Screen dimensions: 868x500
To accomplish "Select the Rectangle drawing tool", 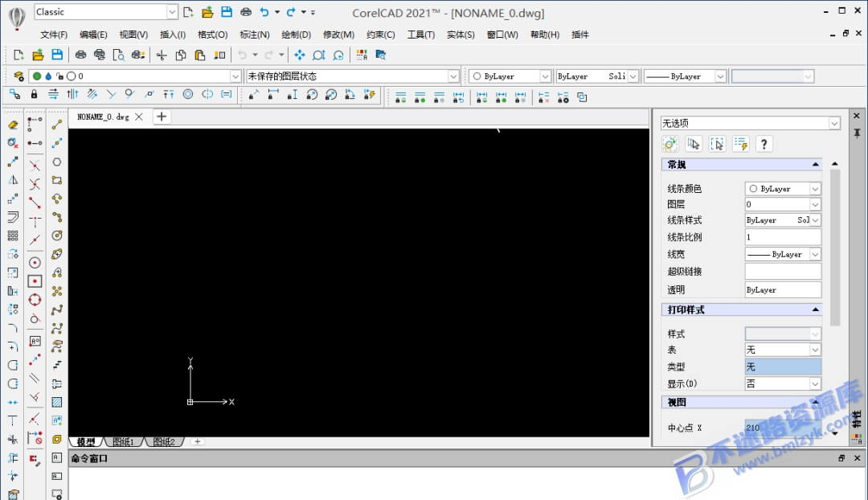I will [x=57, y=180].
